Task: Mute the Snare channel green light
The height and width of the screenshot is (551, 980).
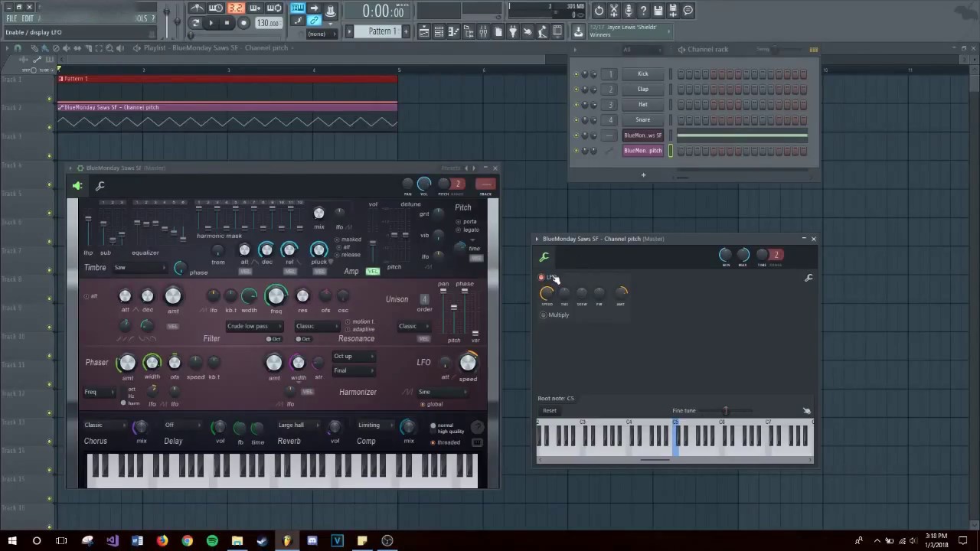Action: click(577, 120)
